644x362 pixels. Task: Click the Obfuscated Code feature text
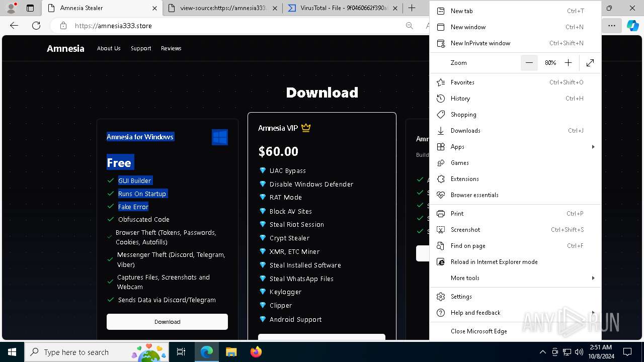pos(144,220)
